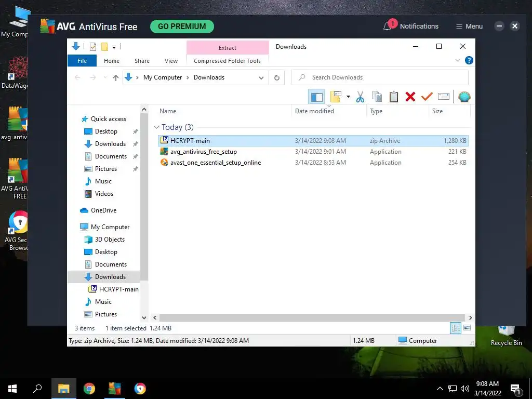The height and width of the screenshot is (399, 532).
Task: Open AVG Secure Browser taskbar icon
Action: [x=140, y=389]
